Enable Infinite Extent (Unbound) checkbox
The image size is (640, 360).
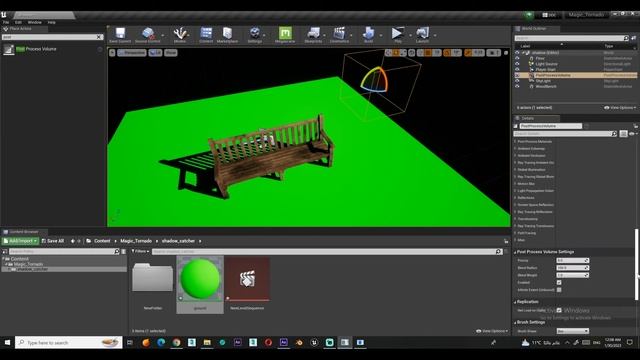click(559, 290)
